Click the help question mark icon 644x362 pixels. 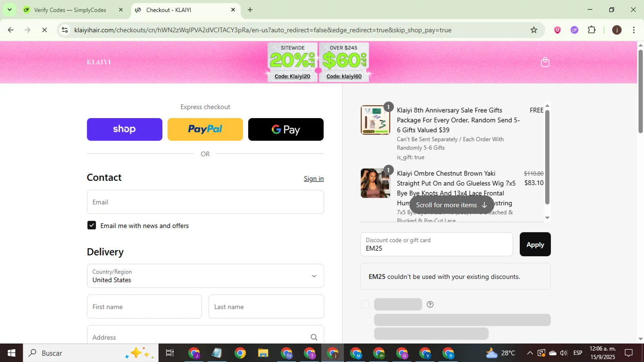430,304
